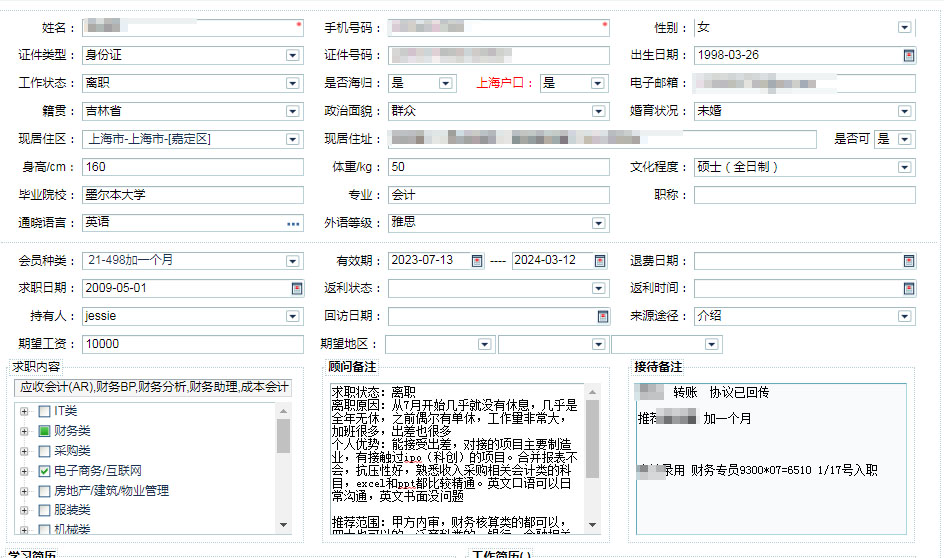Click the job category tree scrollbar thumb
Viewport: 944px width, 558px height.
pos(284,436)
